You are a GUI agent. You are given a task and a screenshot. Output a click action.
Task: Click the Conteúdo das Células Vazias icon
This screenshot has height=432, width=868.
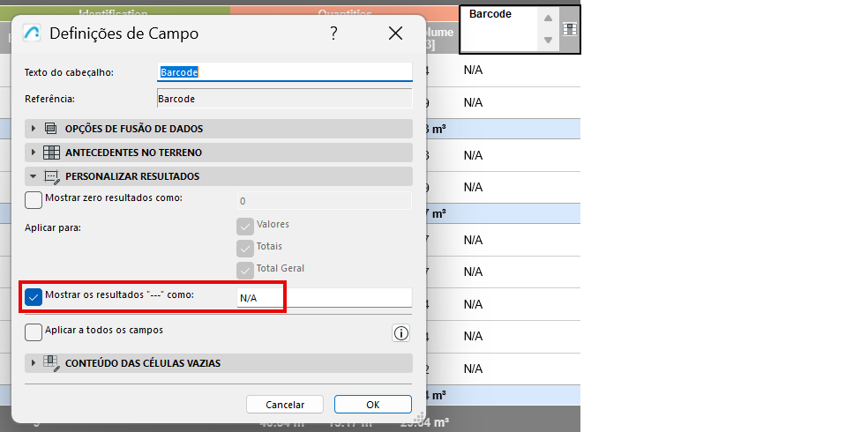(51, 363)
